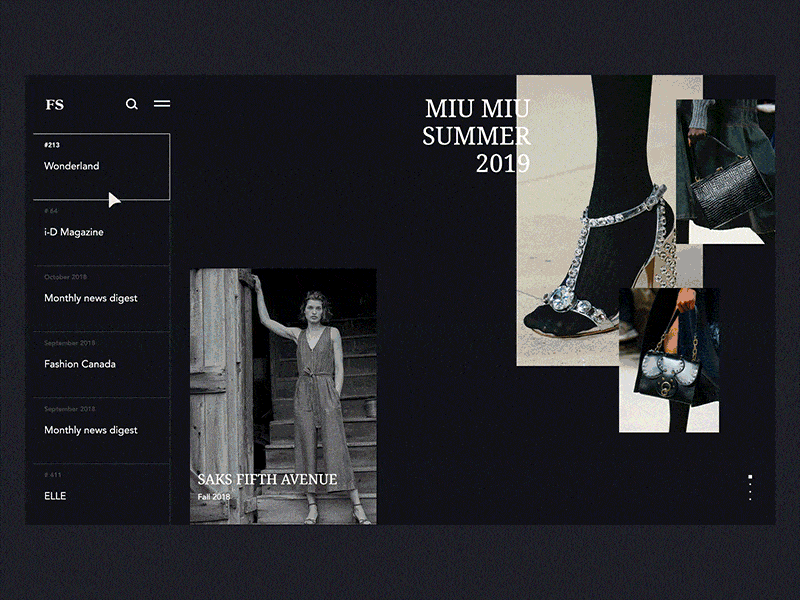
Task: Select the first pagination dot
Action: (750, 477)
